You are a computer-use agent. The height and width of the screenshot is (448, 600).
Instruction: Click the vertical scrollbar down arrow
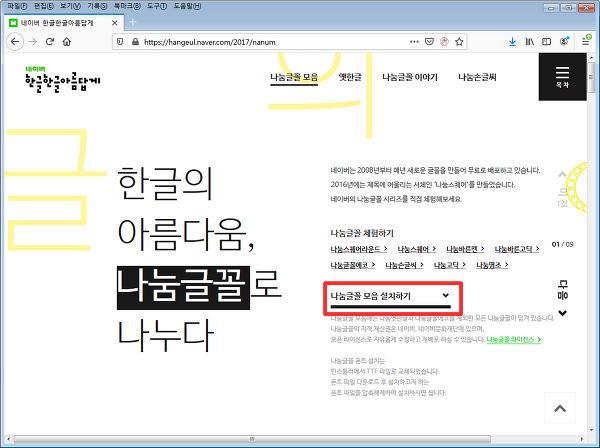(x=591, y=430)
